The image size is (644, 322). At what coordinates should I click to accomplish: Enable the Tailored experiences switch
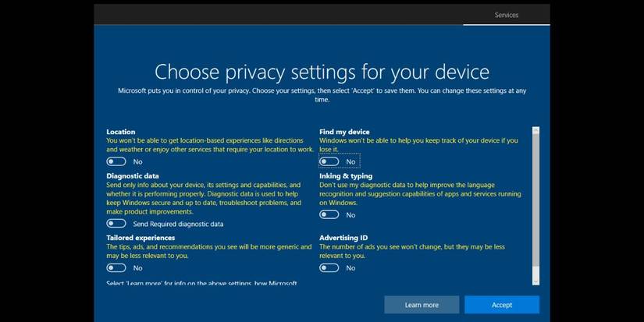116,267
